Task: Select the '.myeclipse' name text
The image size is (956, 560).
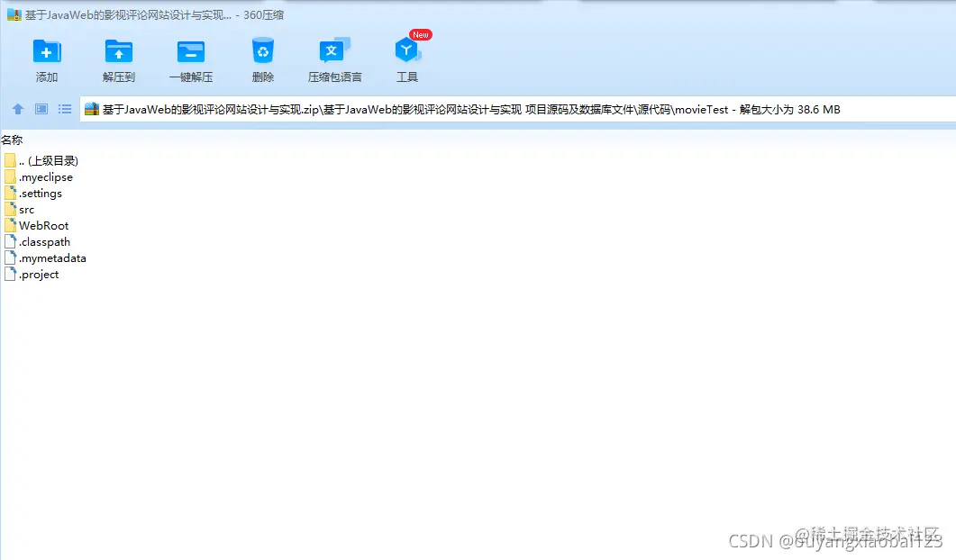Action: [46, 177]
